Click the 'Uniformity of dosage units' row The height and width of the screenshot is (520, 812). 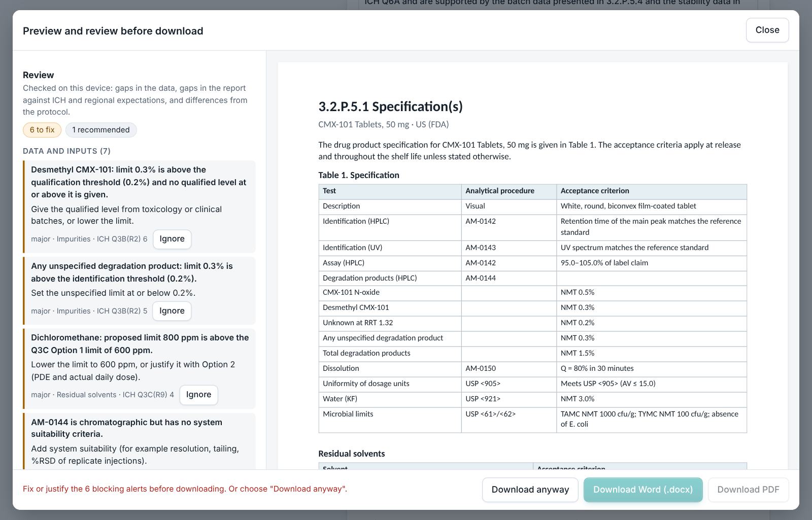pyautogui.click(x=533, y=384)
